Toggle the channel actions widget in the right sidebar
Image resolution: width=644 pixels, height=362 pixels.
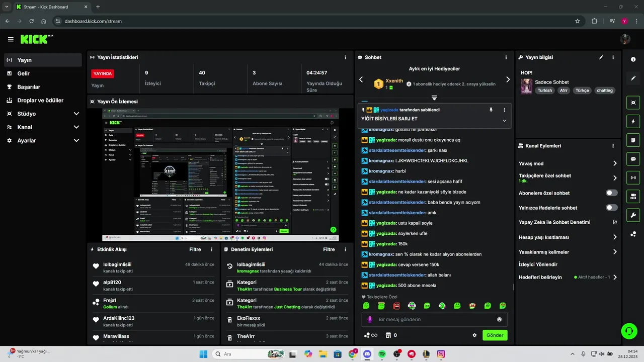(633, 196)
